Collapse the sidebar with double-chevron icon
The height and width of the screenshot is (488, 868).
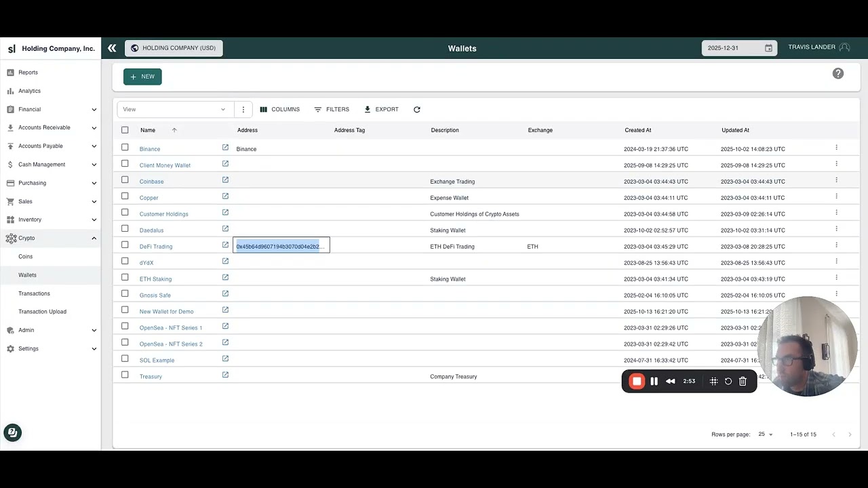(112, 48)
